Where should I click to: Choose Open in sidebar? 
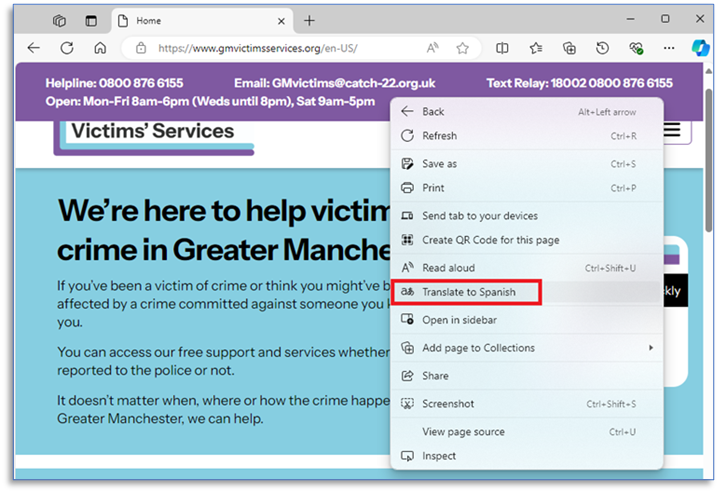click(526, 320)
